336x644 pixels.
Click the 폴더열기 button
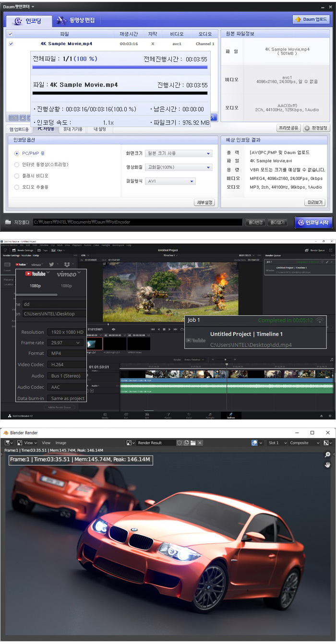click(277, 222)
